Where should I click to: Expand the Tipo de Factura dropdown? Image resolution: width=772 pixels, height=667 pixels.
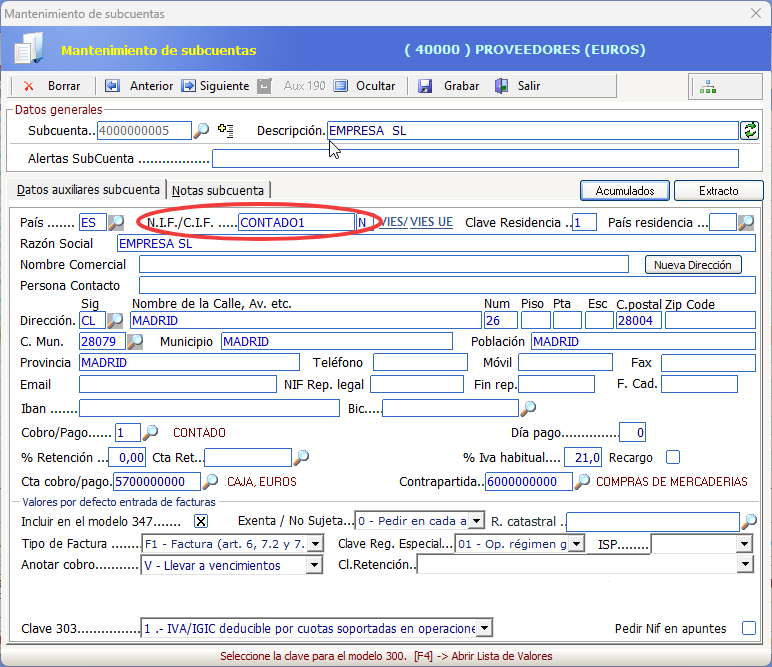pyautogui.click(x=315, y=544)
